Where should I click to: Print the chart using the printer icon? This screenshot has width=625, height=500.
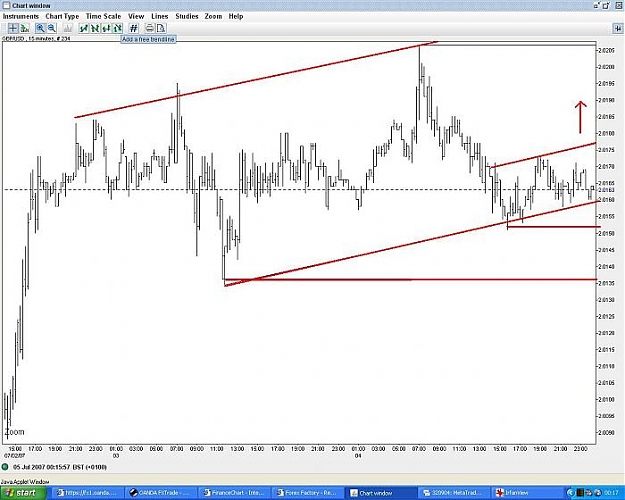[149, 28]
